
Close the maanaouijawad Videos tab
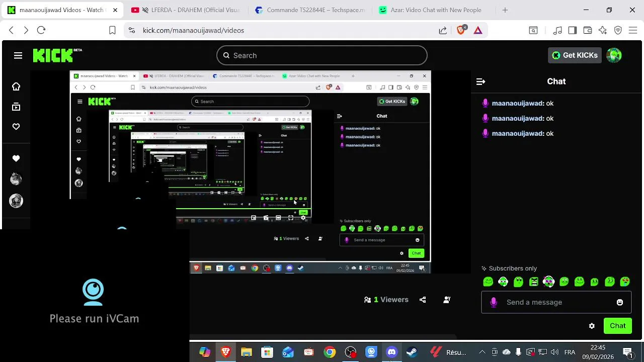pyautogui.click(x=115, y=10)
